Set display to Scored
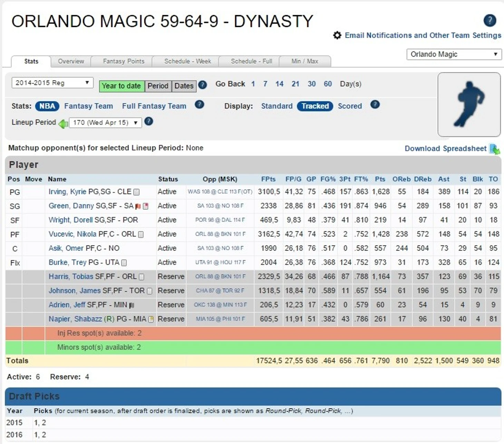Image resolution: width=504 pixels, height=444 pixels. tap(350, 106)
